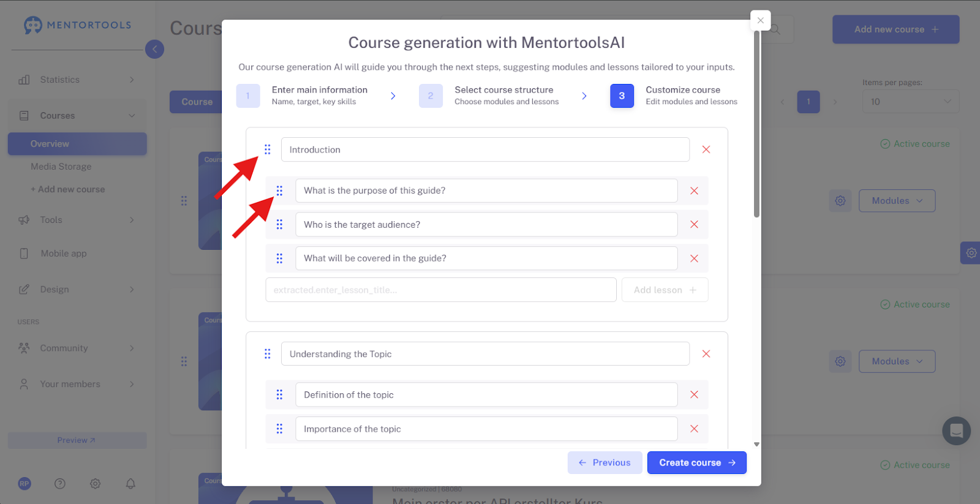Screen dimensions: 980x504
Task: Delete the 'Understanding the Topic' module
Action: 706,354
